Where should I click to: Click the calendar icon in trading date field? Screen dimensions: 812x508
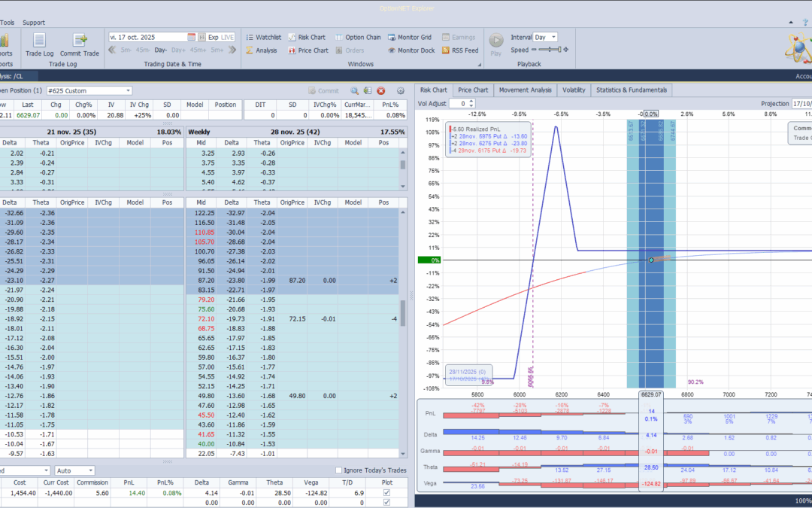192,37
